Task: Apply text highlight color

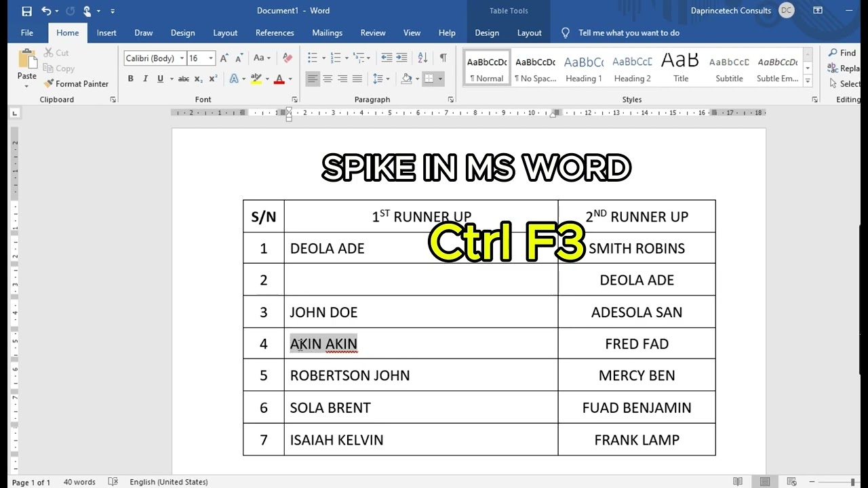Action: pos(256,79)
